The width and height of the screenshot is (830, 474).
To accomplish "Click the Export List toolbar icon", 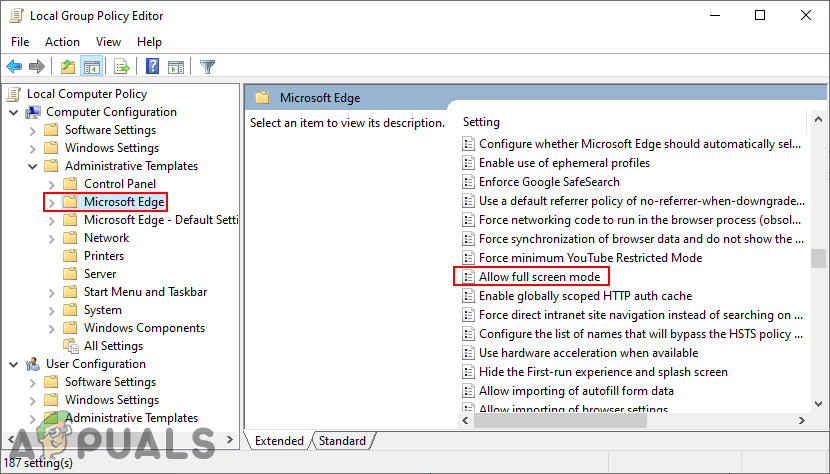I will 122,67.
